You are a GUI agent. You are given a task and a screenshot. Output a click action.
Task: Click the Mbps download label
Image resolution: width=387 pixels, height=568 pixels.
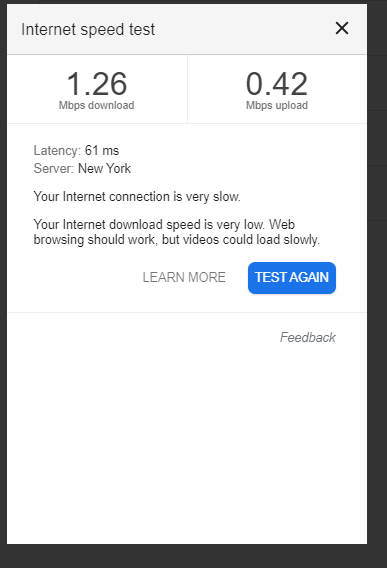tap(96, 105)
